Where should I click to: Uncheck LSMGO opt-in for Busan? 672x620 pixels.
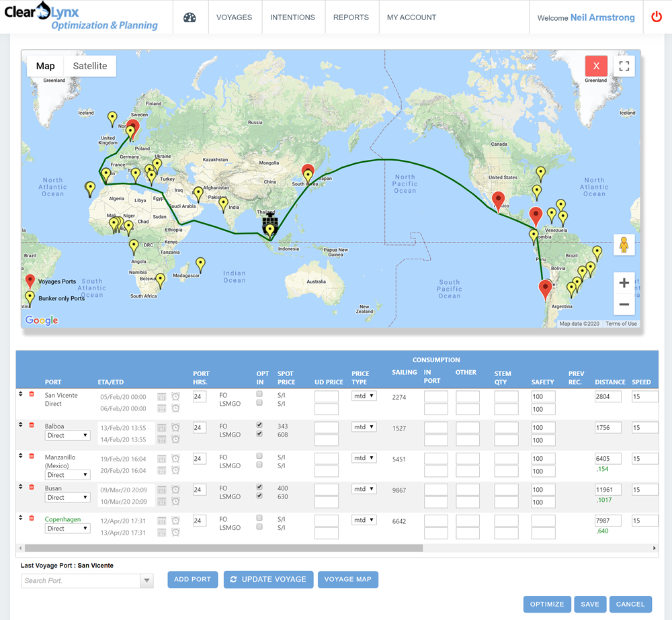(259, 496)
